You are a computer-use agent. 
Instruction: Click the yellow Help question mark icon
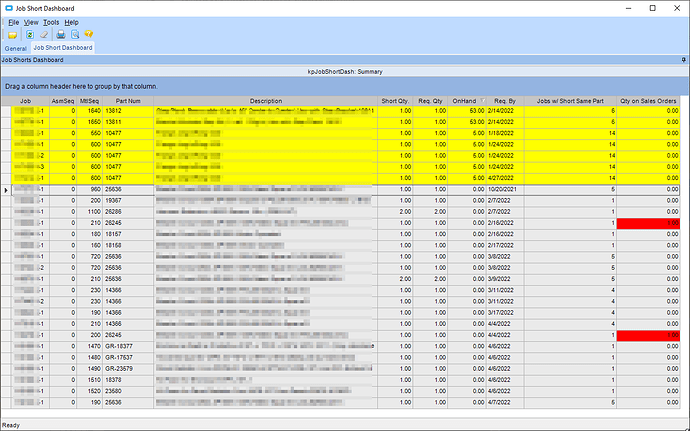89,34
